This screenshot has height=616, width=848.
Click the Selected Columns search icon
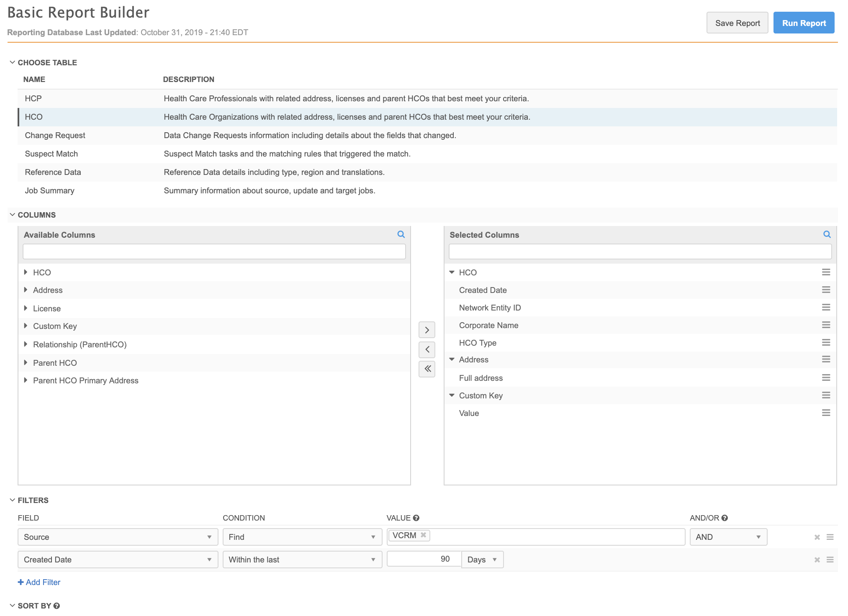point(827,234)
